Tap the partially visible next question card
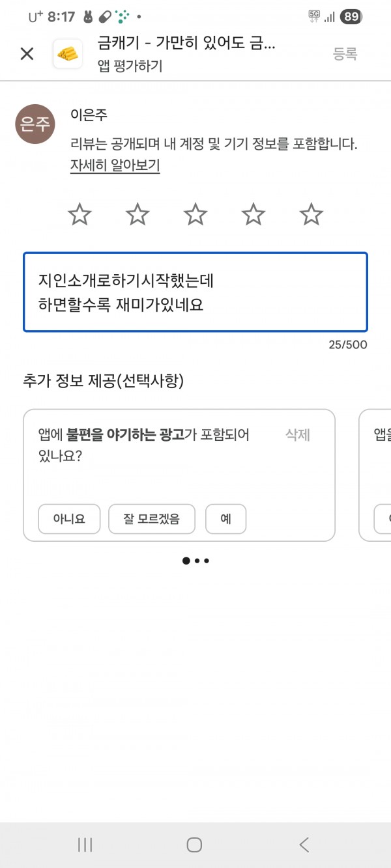 pyautogui.click(x=375, y=475)
